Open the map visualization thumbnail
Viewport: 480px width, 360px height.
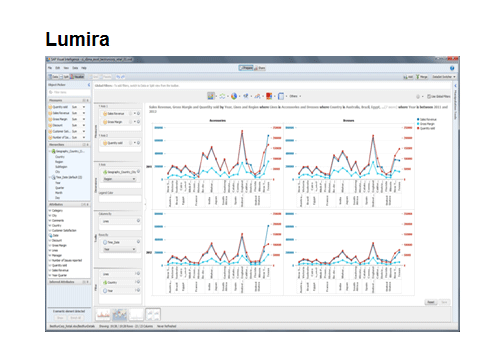120,314
